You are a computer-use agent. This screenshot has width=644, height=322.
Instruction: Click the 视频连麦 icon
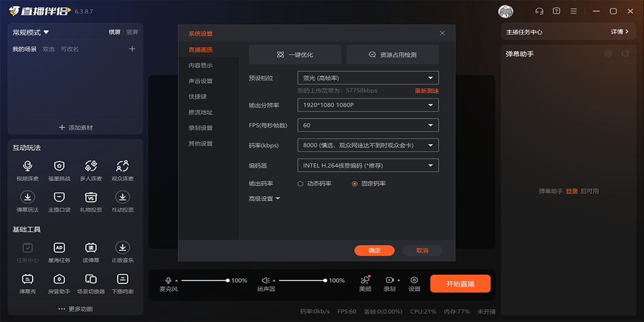pos(28,166)
